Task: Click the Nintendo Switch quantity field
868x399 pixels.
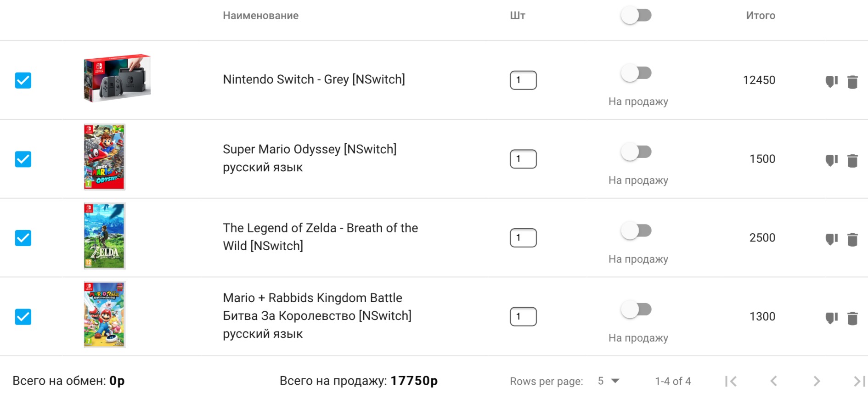Action: (x=523, y=80)
